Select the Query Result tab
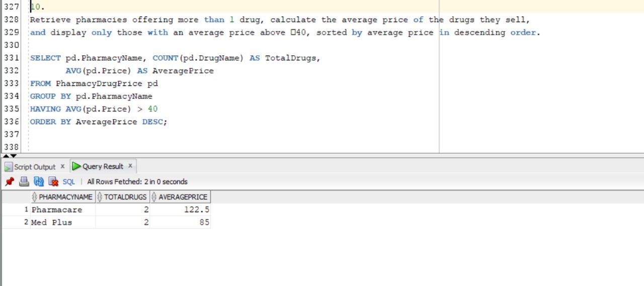The height and width of the screenshot is (286, 644). [x=103, y=166]
